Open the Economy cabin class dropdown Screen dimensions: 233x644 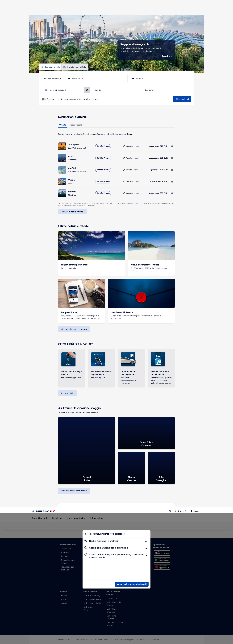[x=167, y=90]
